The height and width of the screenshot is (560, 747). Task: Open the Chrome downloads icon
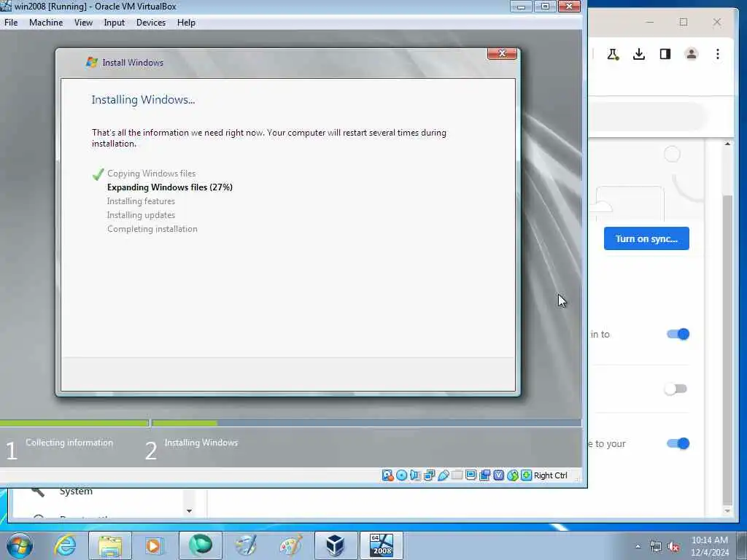pos(639,54)
